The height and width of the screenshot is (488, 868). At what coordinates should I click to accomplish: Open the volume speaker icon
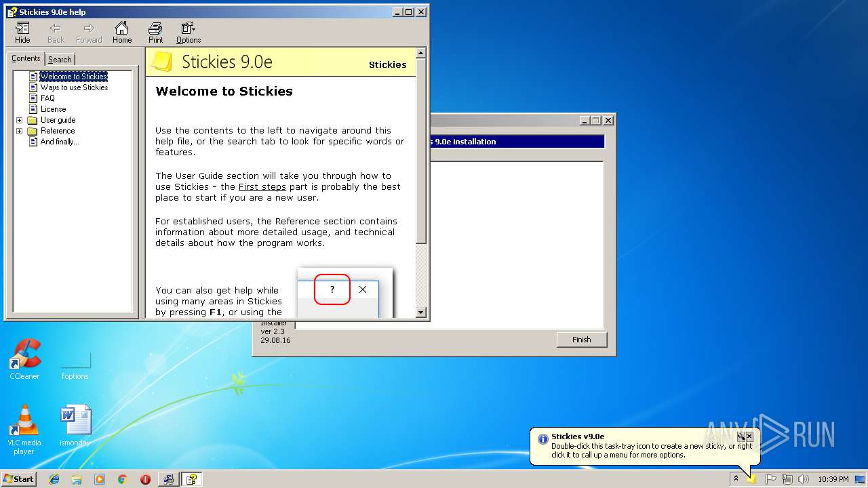click(x=804, y=479)
